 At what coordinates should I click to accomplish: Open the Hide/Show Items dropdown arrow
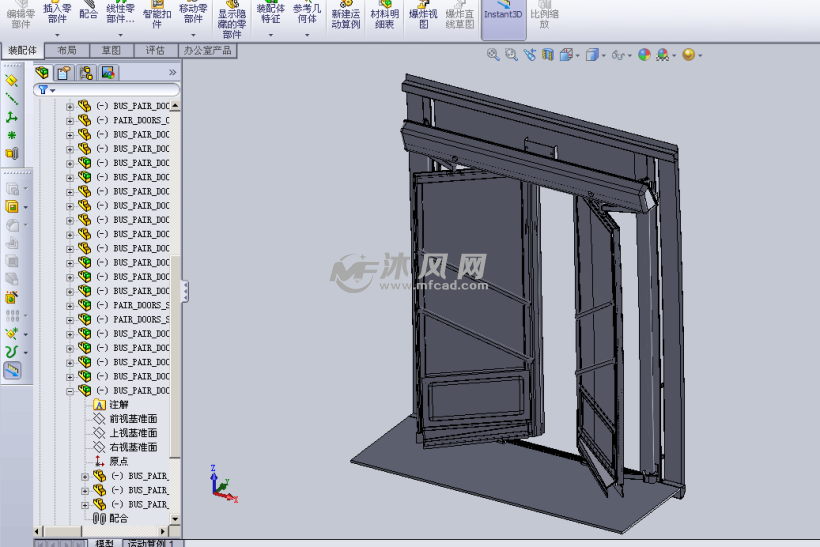(629, 55)
